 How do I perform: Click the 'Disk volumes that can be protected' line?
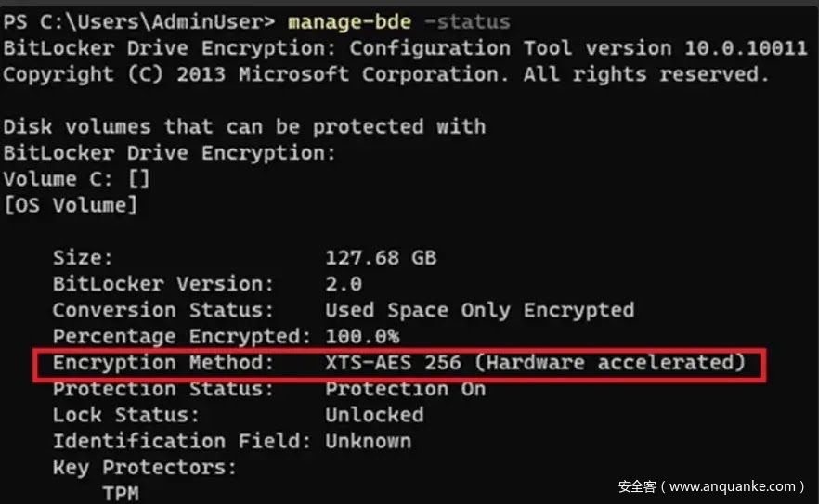click(x=244, y=126)
